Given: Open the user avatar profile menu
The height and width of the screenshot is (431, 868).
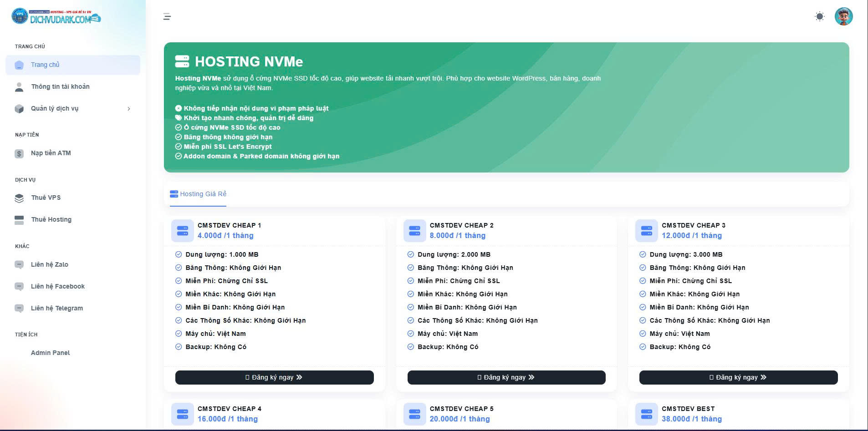Looking at the screenshot, I should pos(843,17).
